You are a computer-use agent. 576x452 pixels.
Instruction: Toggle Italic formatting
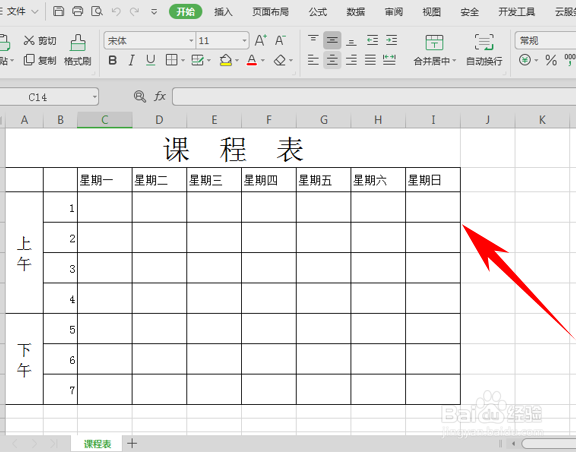coord(132,60)
